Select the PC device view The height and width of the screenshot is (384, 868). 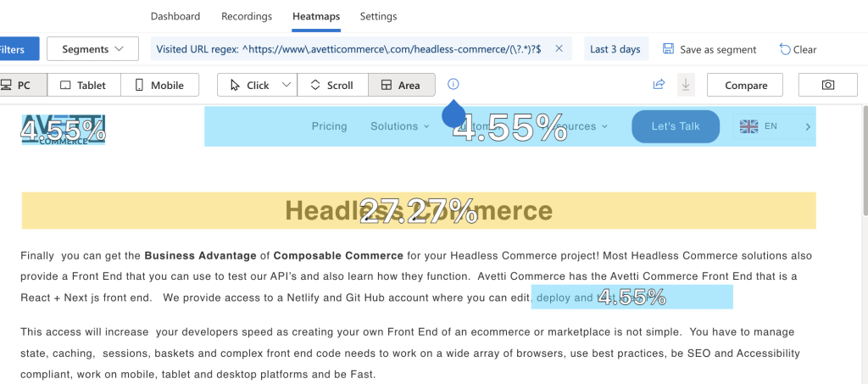pos(22,86)
